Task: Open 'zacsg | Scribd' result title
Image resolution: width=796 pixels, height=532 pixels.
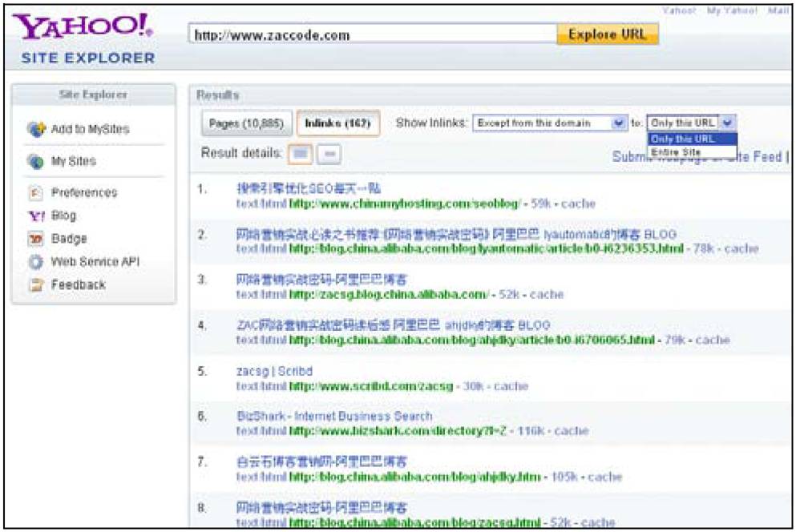Action: pyautogui.click(x=274, y=371)
